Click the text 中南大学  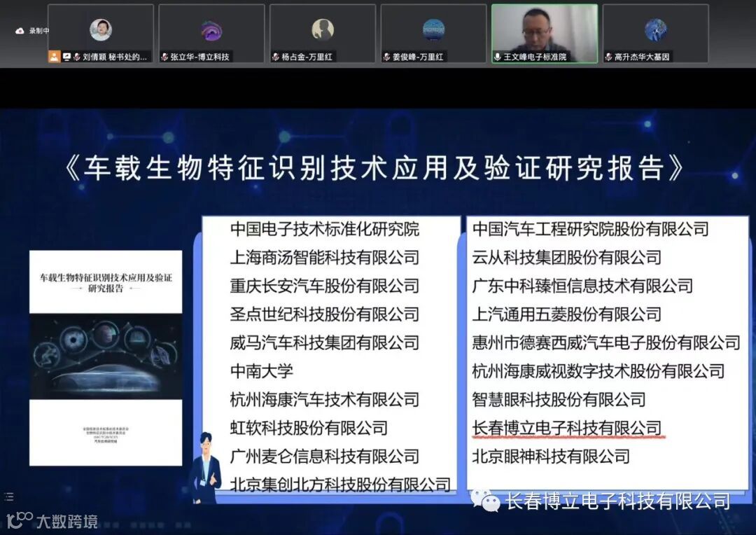(262, 371)
